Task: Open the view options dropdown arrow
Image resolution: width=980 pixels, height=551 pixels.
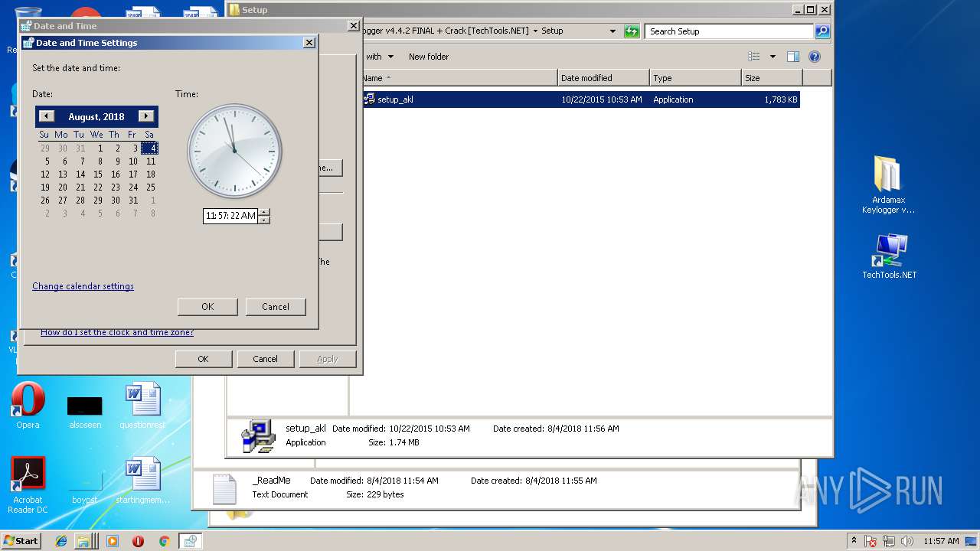Action: pyautogui.click(x=773, y=57)
